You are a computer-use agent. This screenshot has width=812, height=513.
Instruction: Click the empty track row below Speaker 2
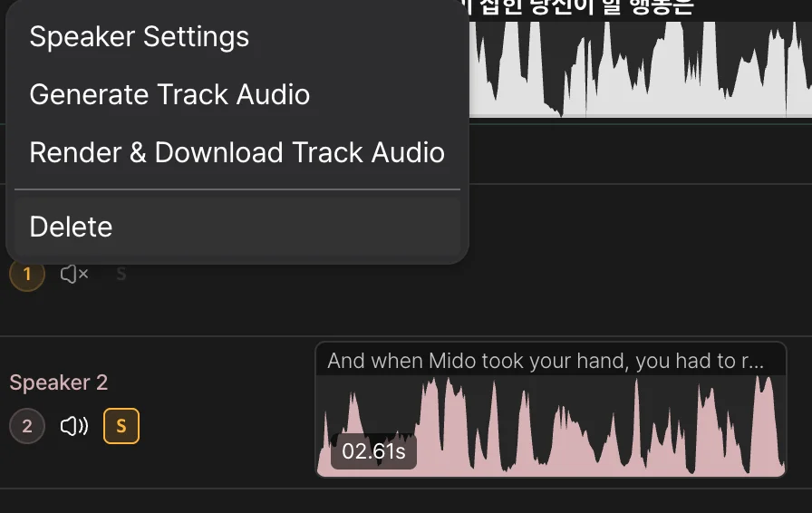click(x=408, y=501)
